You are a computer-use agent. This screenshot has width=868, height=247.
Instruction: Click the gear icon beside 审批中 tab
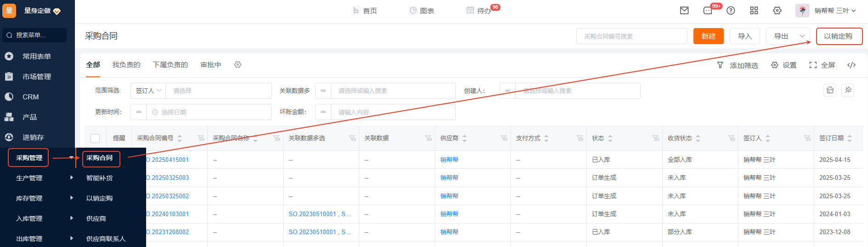pos(238,65)
